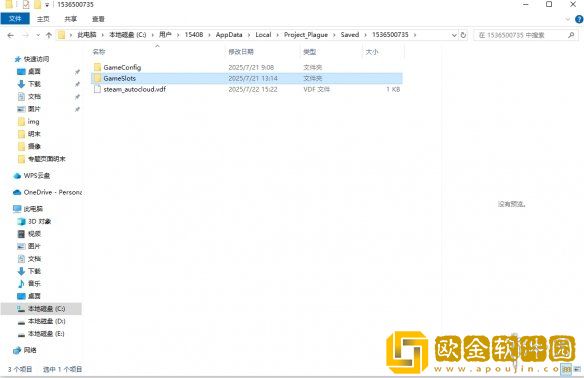Select 用户 in the address breadcrumb
Viewport: 584px width, 378px height.
[x=165, y=35]
